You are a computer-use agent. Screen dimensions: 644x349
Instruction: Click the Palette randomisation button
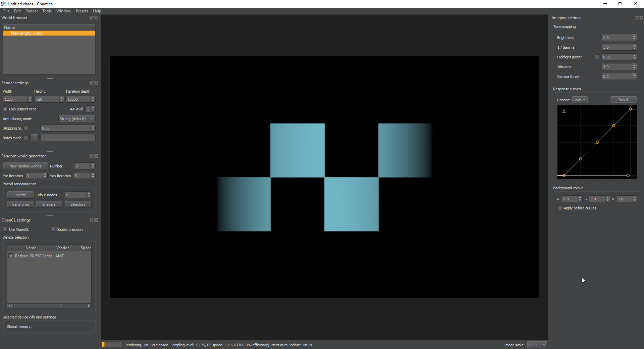20,195
